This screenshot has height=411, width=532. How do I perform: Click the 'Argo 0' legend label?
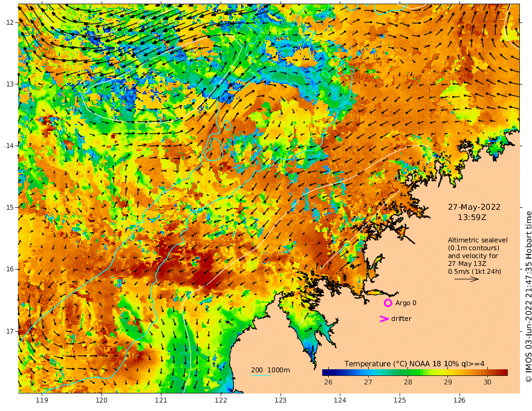click(406, 303)
